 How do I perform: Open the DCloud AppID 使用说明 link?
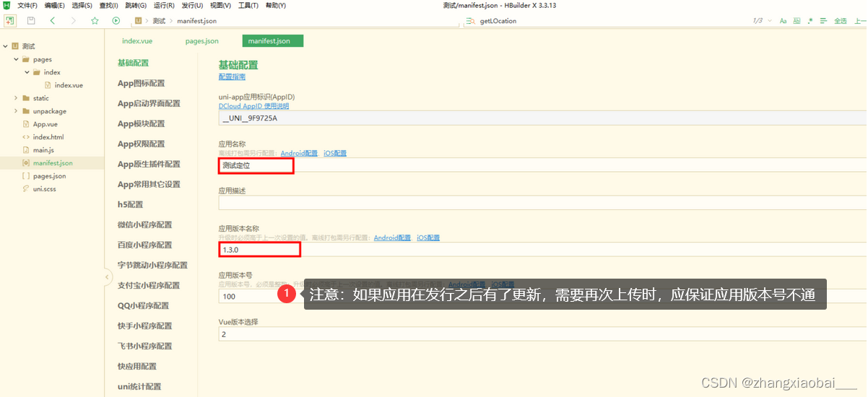click(253, 105)
